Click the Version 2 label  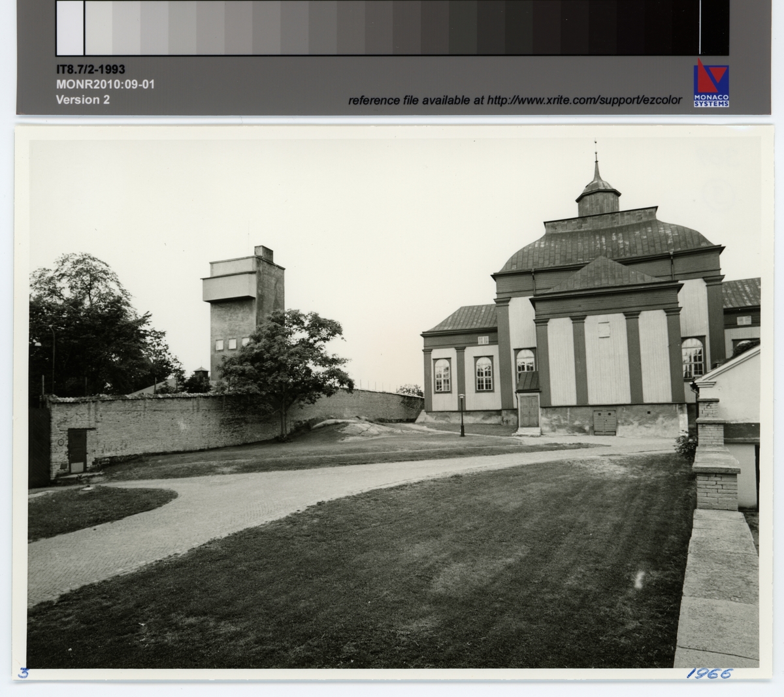tap(82, 99)
